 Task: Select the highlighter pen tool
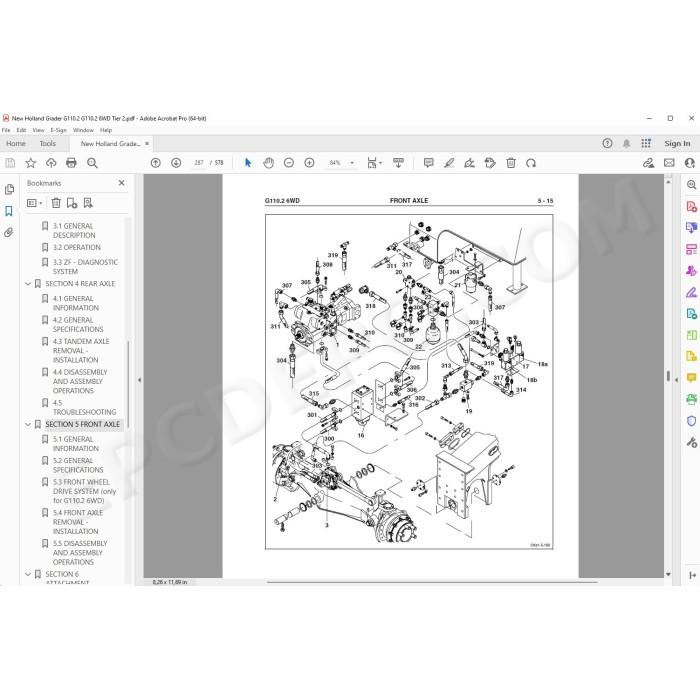tap(449, 163)
